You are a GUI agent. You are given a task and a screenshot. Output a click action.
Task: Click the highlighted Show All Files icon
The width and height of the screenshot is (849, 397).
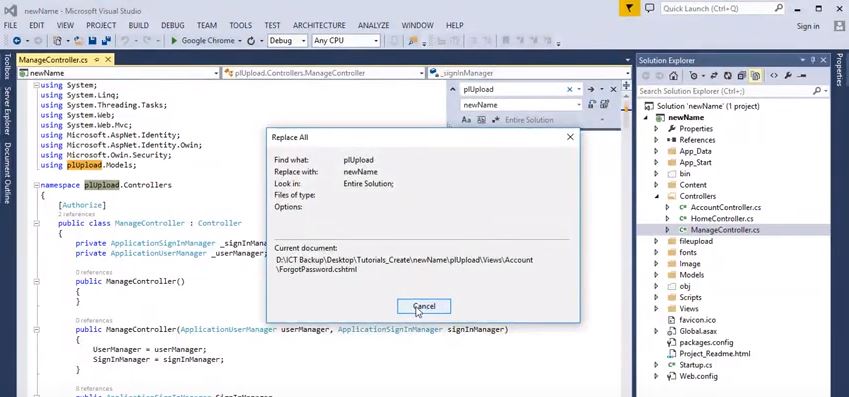[x=756, y=76]
